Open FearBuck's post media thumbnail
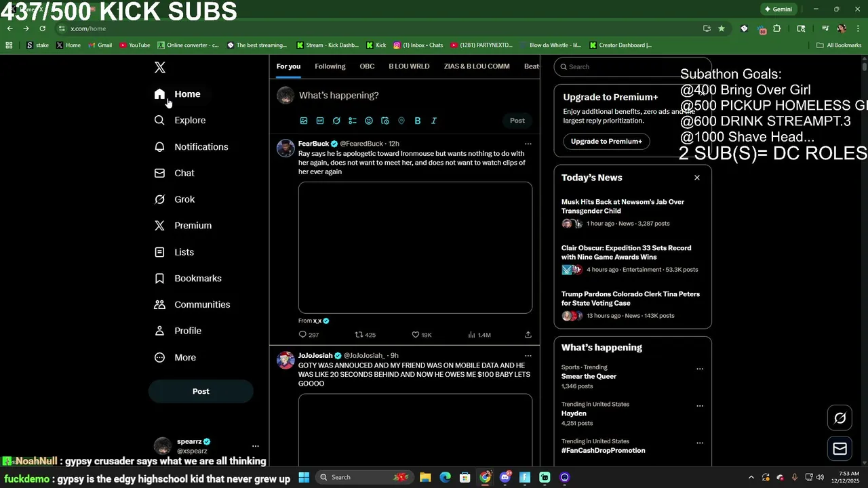The image size is (868, 488). pos(415,247)
